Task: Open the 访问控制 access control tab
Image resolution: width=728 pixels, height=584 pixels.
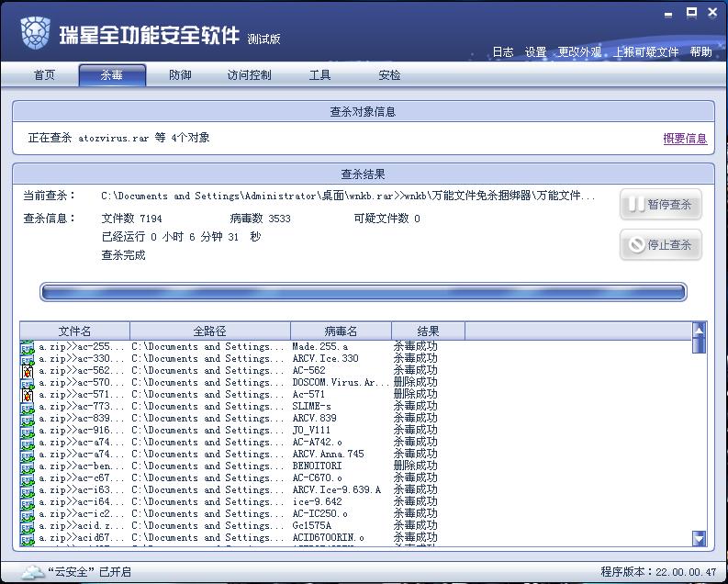Action: coord(250,74)
